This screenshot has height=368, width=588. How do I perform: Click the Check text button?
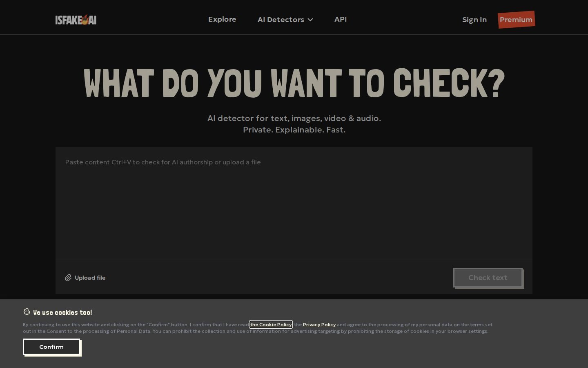pos(488,278)
